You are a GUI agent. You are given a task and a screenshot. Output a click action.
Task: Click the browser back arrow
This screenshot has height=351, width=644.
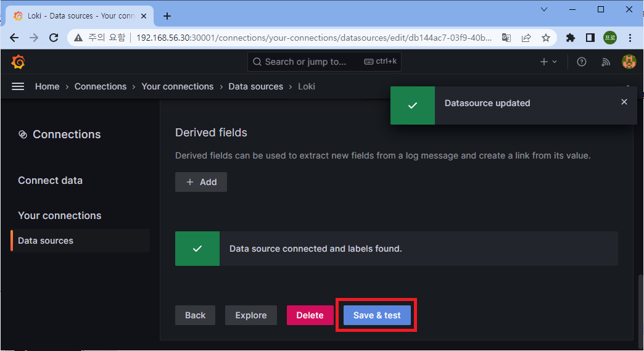14,38
